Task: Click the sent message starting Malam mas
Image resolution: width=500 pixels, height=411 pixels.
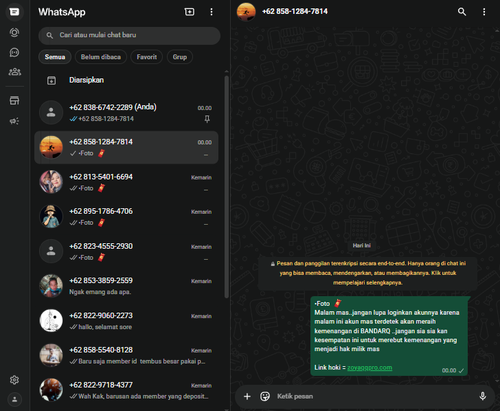Action: 389,336
